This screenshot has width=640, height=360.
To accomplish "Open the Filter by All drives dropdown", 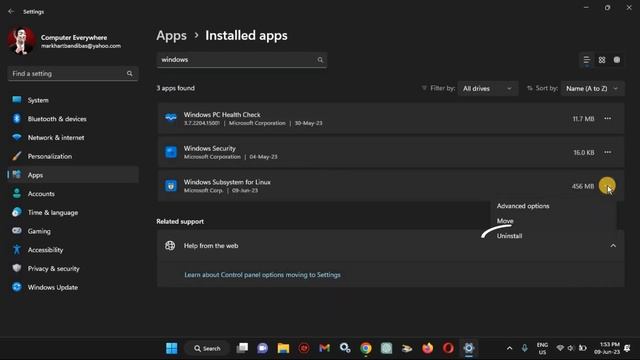I will 488,89.
